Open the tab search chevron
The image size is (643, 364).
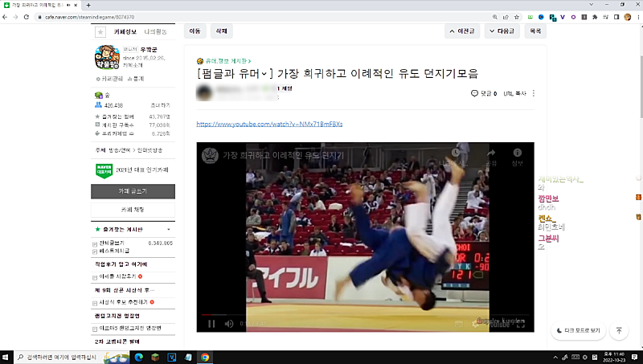pos(592,5)
